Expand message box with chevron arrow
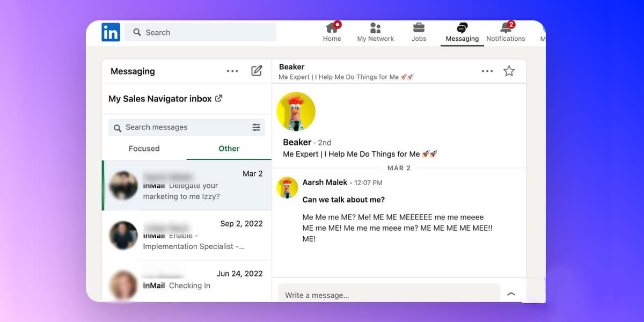Viewport: 644px width, 322px height. [x=511, y=294]
